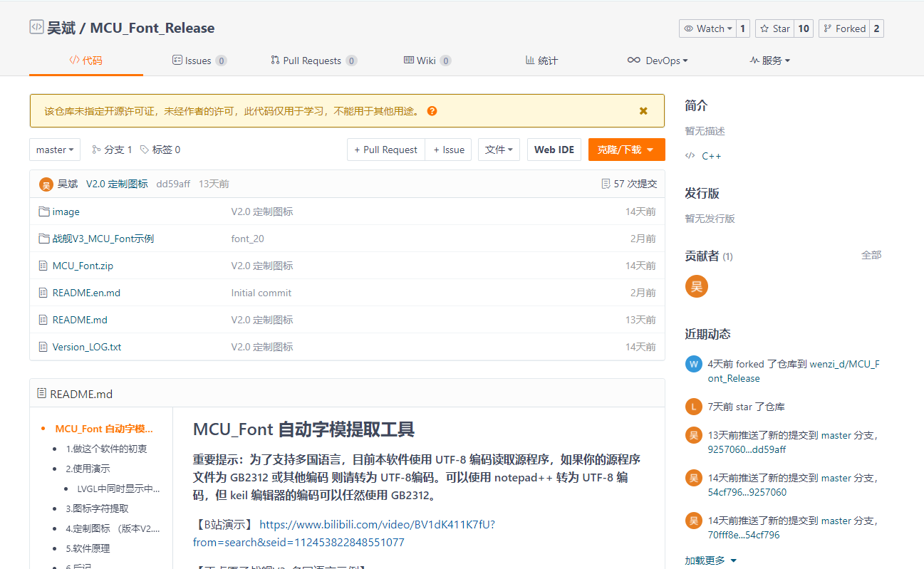Expand the DevOps menu

658,61
